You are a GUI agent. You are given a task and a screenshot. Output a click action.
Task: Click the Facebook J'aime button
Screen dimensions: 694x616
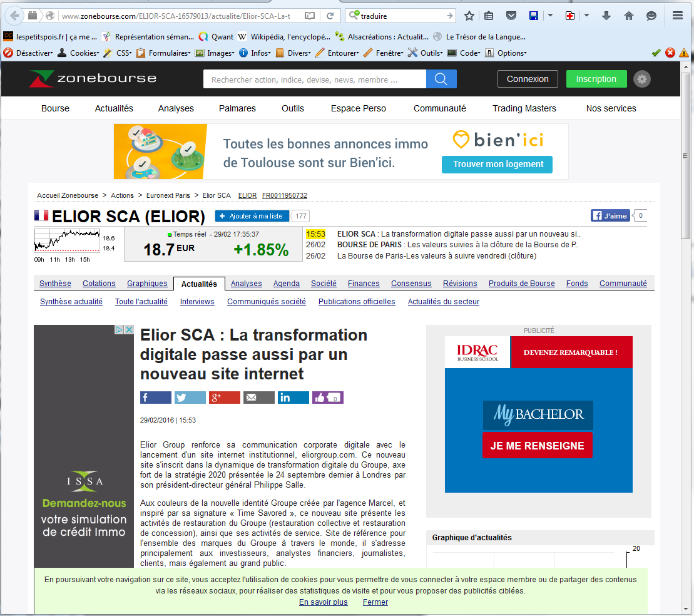(x=610, y=216)
